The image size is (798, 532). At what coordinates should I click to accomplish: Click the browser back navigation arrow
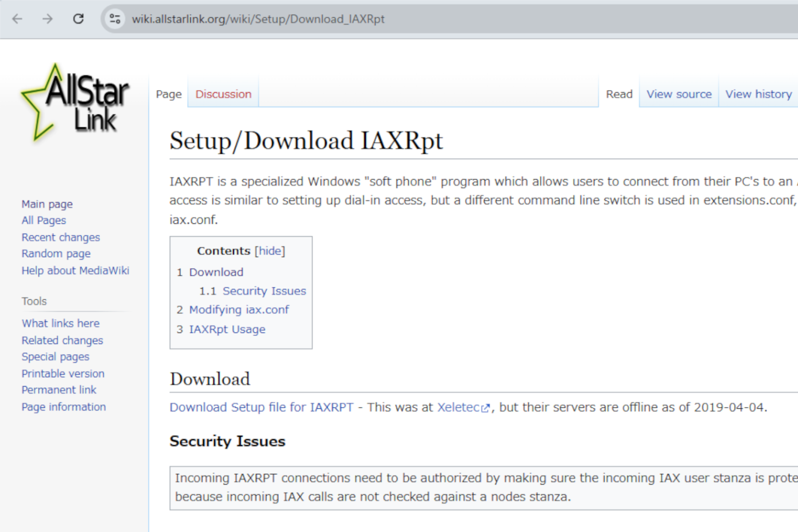[17, 19]
